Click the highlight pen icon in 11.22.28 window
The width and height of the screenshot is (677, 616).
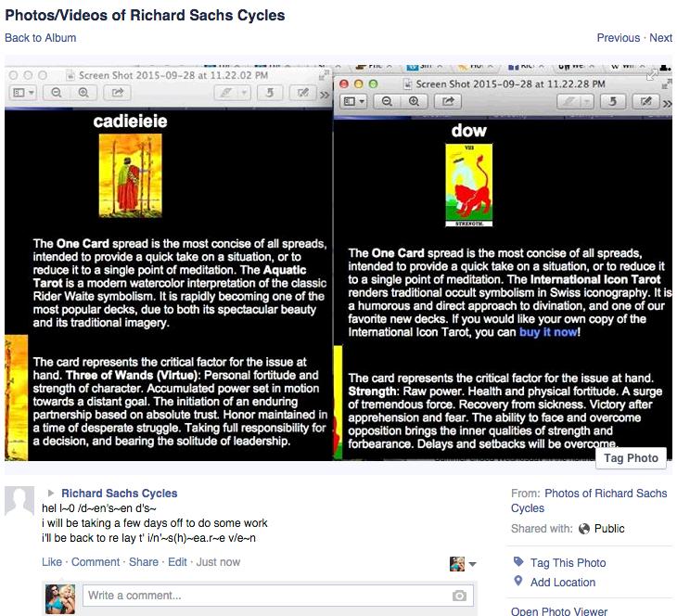(568, 102)
